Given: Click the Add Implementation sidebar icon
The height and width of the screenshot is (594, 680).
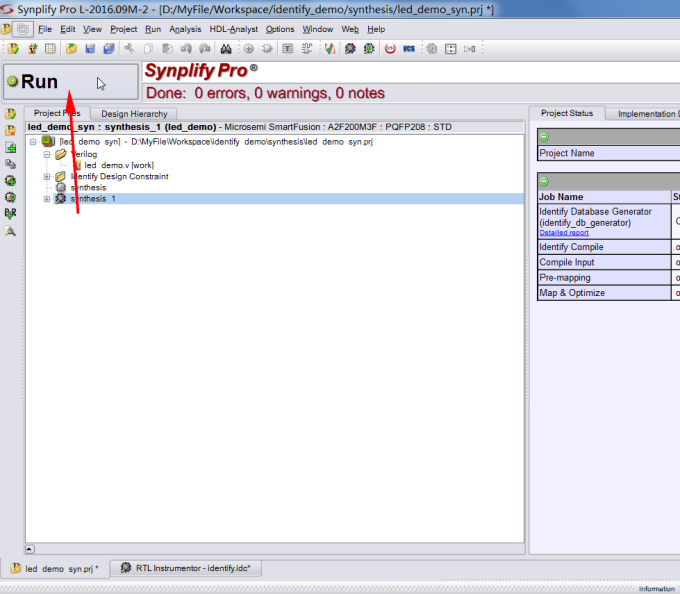Looking at the screenshot, I should pos(10,180).
